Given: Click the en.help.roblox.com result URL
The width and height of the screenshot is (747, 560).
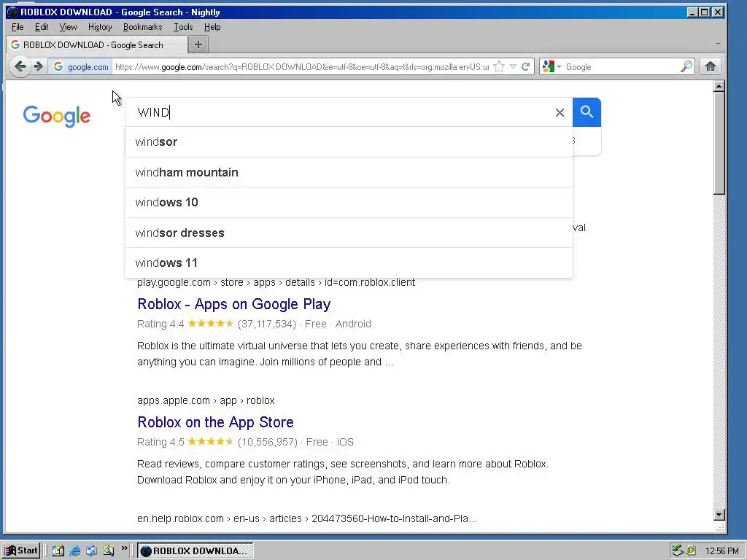Looking at the screenshot, I should (307, 518).
